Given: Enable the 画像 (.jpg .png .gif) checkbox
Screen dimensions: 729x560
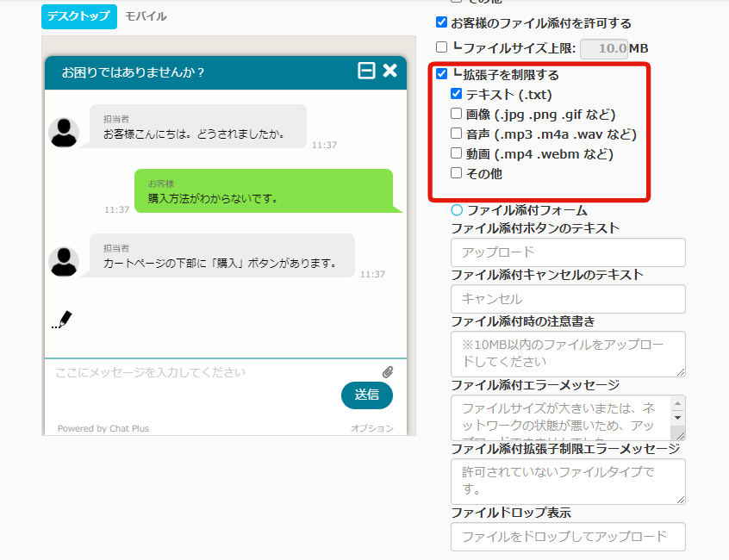Looking at the screenshot, I should [x=457, y=115].
